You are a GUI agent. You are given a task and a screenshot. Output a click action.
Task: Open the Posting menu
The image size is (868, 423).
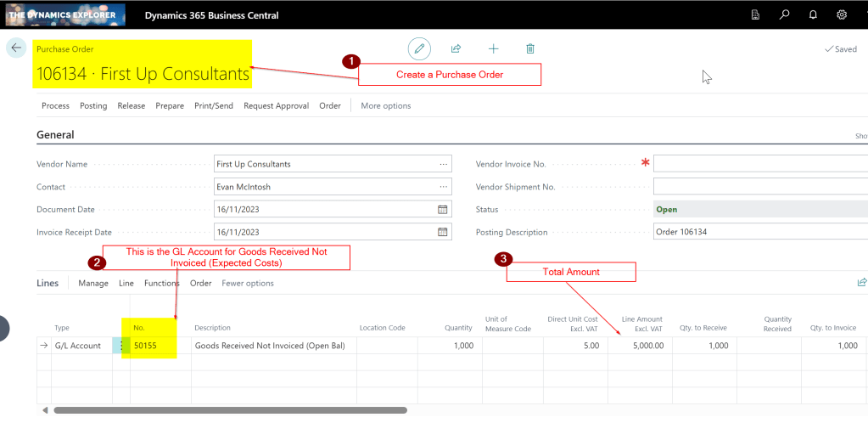93,106
